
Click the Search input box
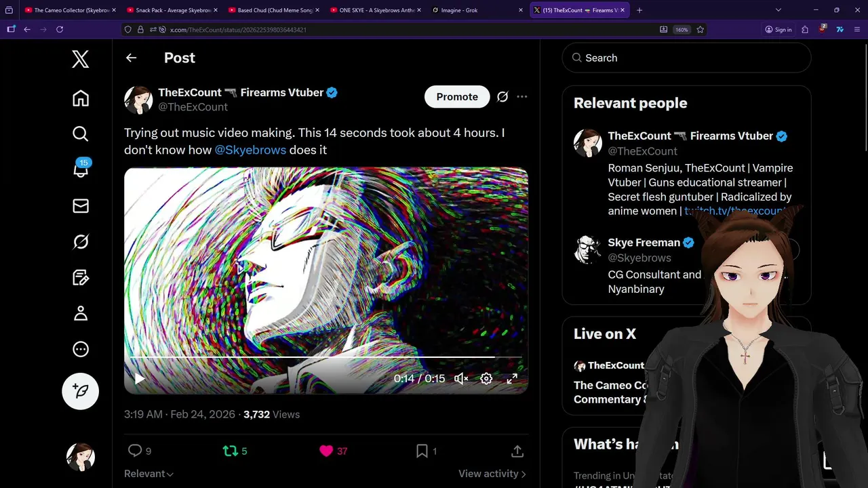(x=686, y=58)
